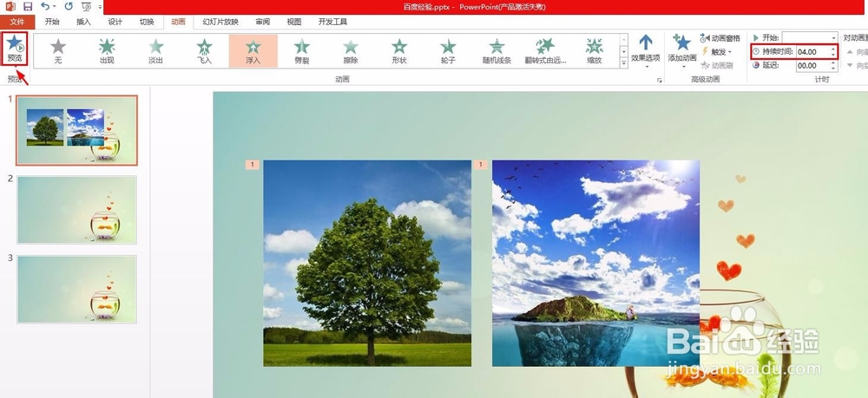Switch to the 开发工具 Developer tab
Screen dimensions: 868x398
(x=332, y=23)
